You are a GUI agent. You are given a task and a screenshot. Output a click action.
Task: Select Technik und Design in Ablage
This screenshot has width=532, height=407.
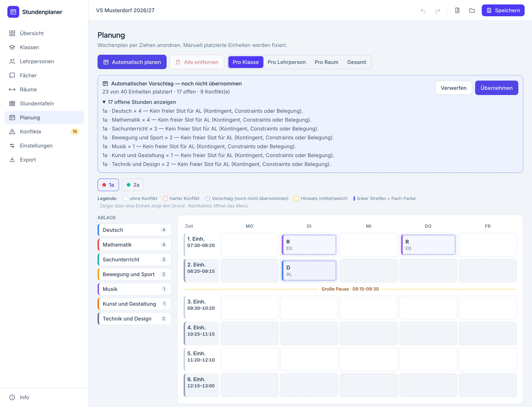[x=134, y=319]
